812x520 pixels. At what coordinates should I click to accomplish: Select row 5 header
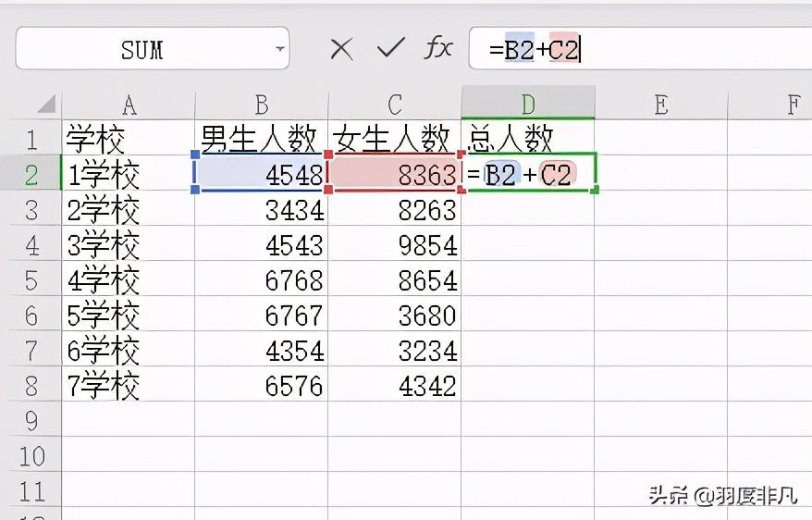point(31,279)
